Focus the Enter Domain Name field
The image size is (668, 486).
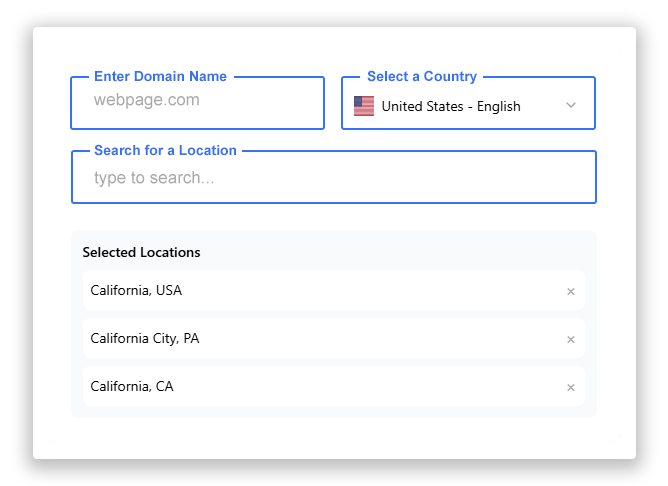(197, 103)
